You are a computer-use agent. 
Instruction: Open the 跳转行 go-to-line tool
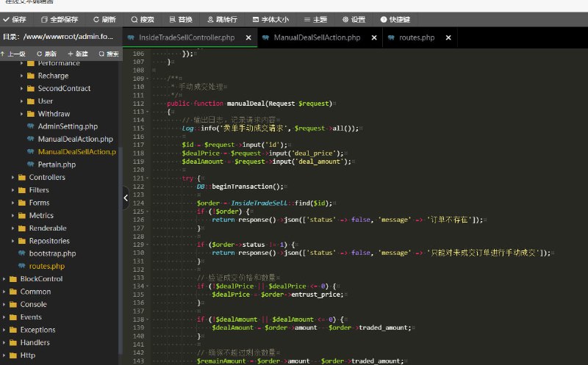[x=223, y=20]
